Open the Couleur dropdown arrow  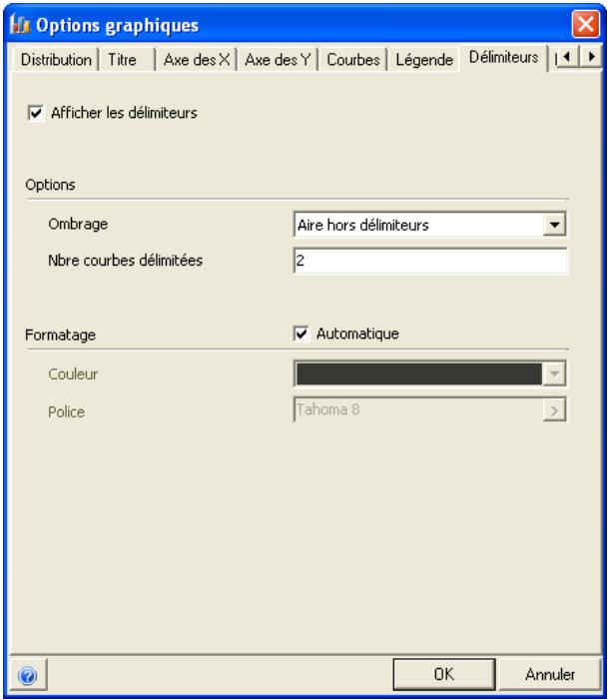click(x=554, y=374)
